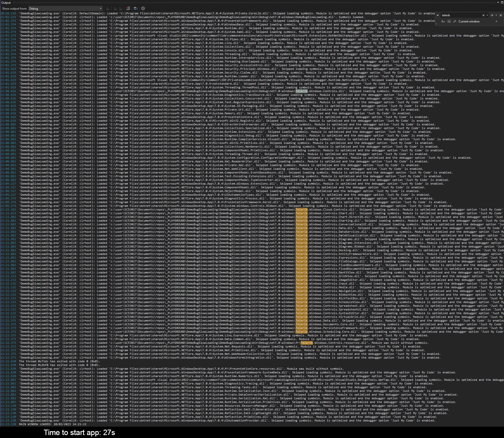Image resolution: width=504 pixels, height=438 pixels.
Task: Open the 'Show output from' Debug dropdown
Action: (65, 8)
